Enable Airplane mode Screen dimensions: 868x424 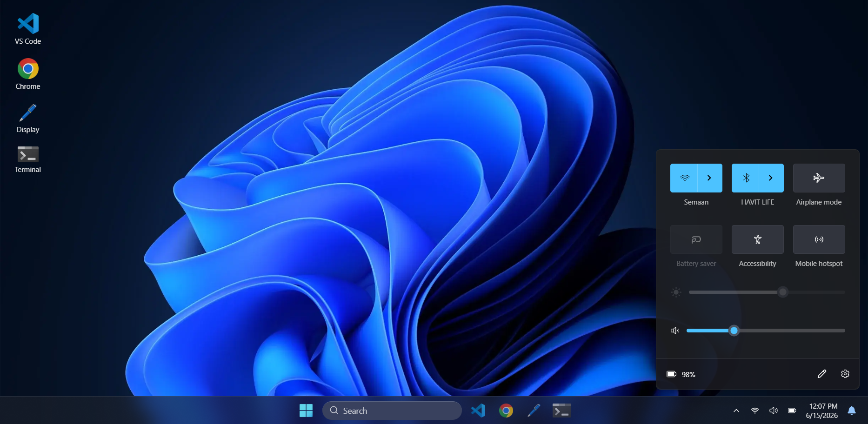coord(819,178)
